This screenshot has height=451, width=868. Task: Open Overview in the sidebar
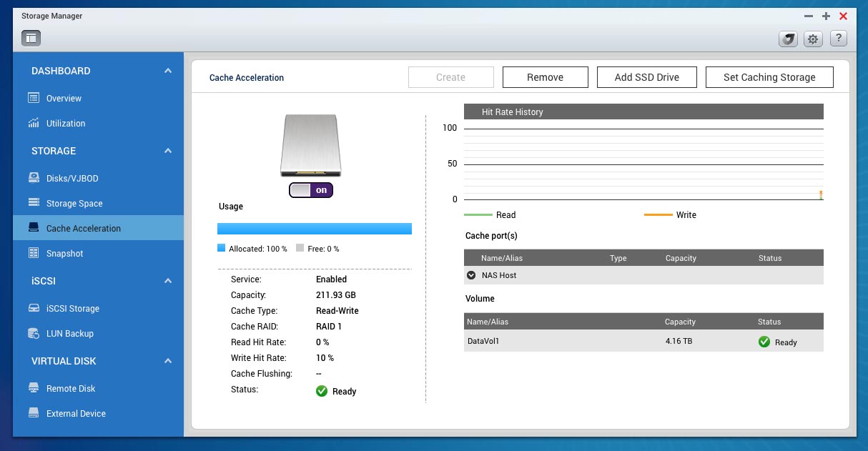coord(64,98)
